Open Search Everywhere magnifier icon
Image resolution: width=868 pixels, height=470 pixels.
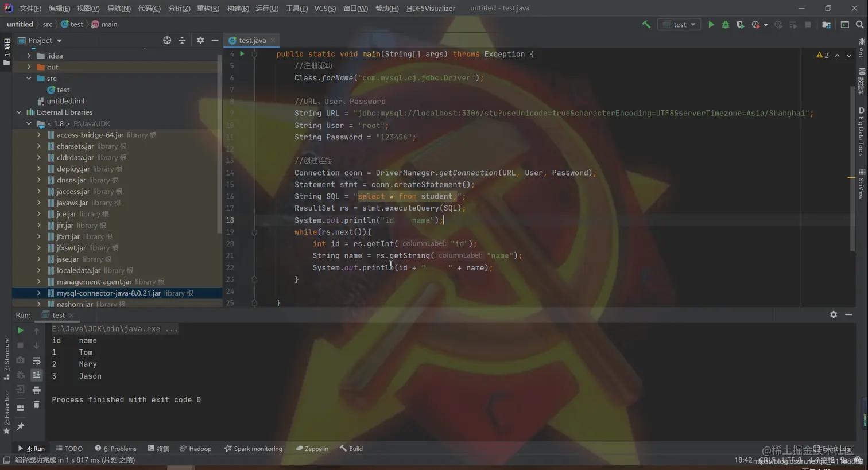[x=859, y=25]
